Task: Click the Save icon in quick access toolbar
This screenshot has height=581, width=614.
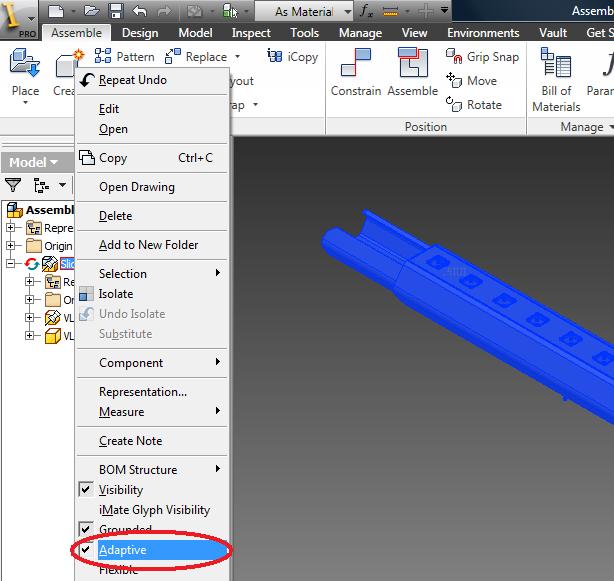Action: point(116,11)
